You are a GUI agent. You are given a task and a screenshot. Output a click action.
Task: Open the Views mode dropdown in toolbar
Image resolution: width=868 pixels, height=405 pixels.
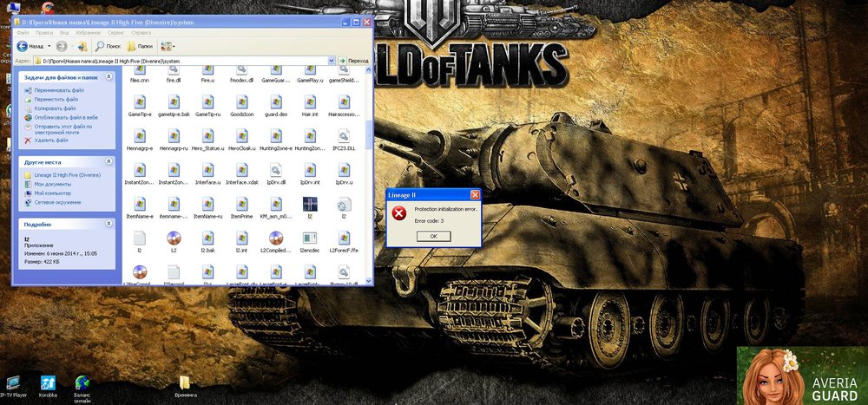167,45
